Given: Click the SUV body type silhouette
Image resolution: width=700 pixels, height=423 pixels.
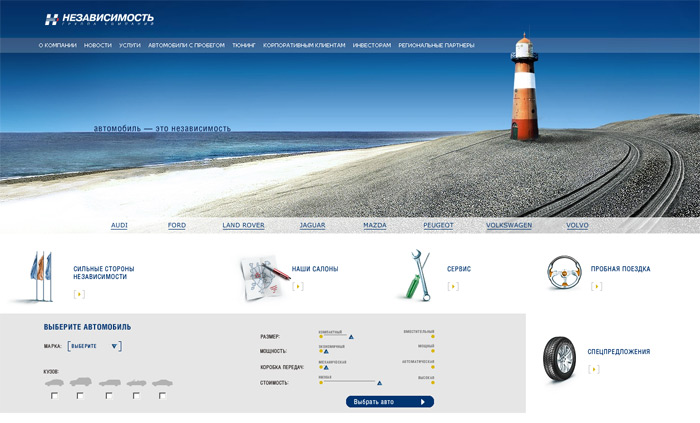Looking at the screenshot, I should tap(81, 382).
